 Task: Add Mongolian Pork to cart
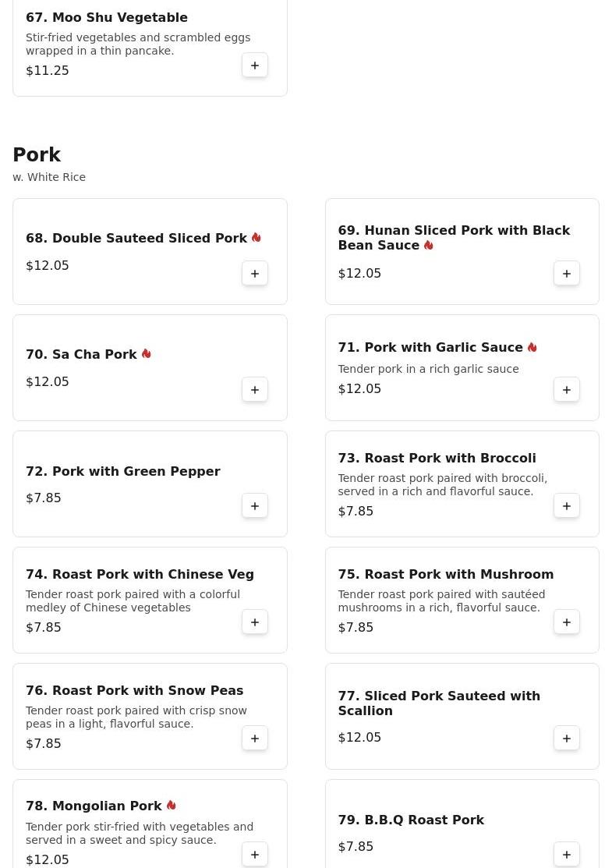pyautogui.click(x=255, y=855)
